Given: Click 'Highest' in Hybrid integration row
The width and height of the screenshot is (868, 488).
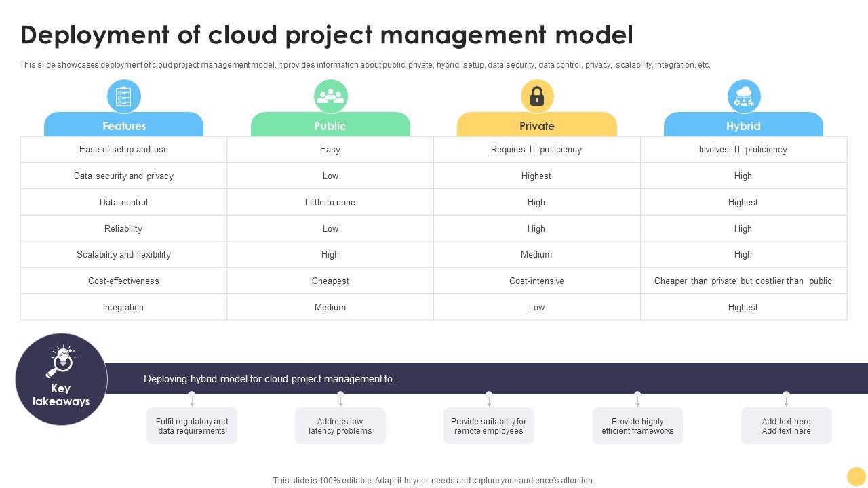Looking at the screenshot, I should coord(743,307).
